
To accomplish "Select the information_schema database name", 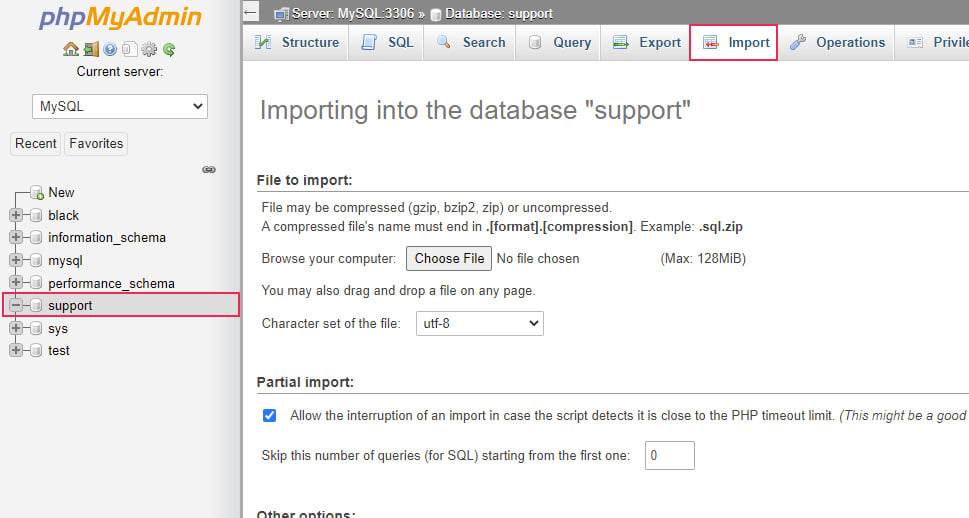I will tap(107, 237).
